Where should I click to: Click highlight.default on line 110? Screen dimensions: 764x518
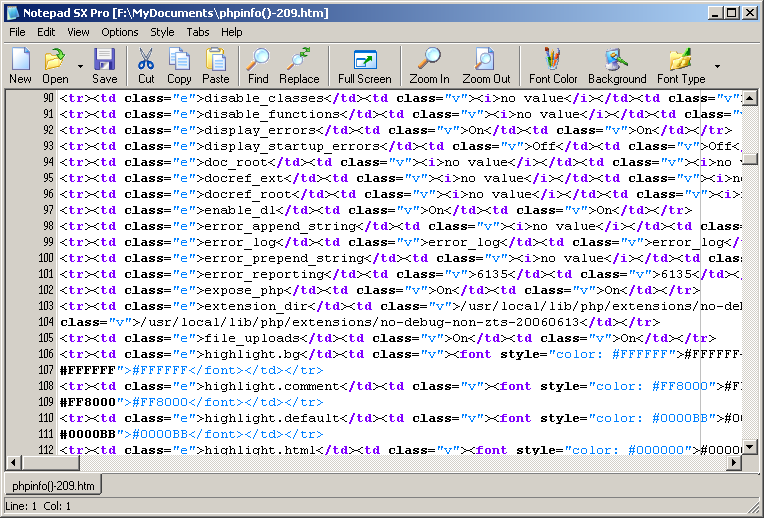pos(272,419)
